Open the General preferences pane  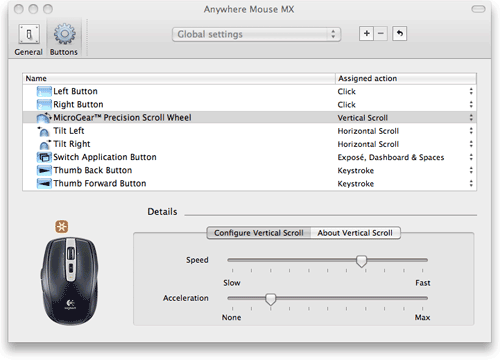pos(29,39)
